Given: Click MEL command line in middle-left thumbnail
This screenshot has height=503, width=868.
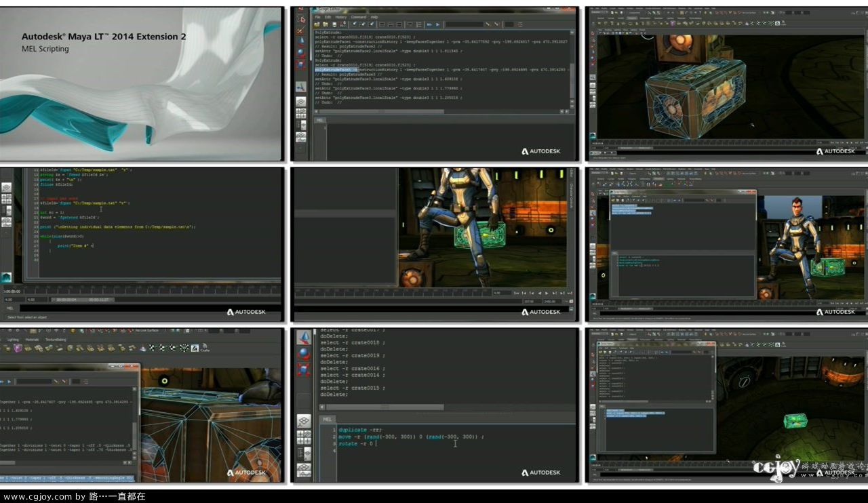Looking at the screenshot, I should coord(149,308).
